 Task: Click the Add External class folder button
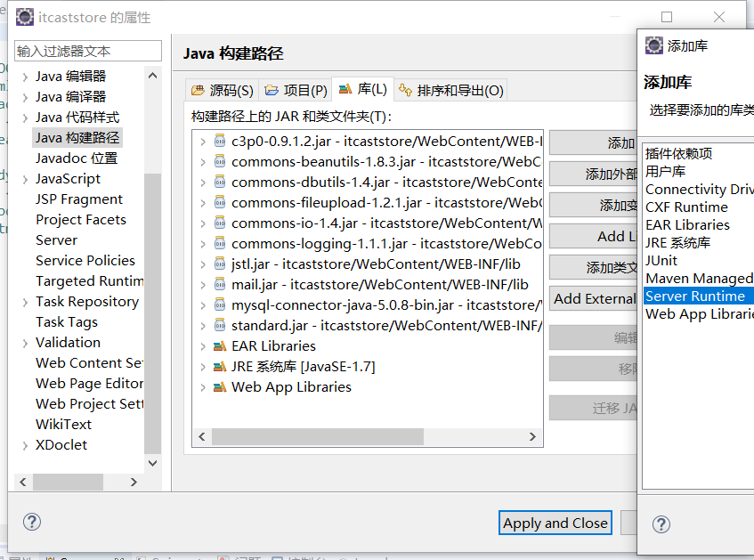tap(593, 299)
